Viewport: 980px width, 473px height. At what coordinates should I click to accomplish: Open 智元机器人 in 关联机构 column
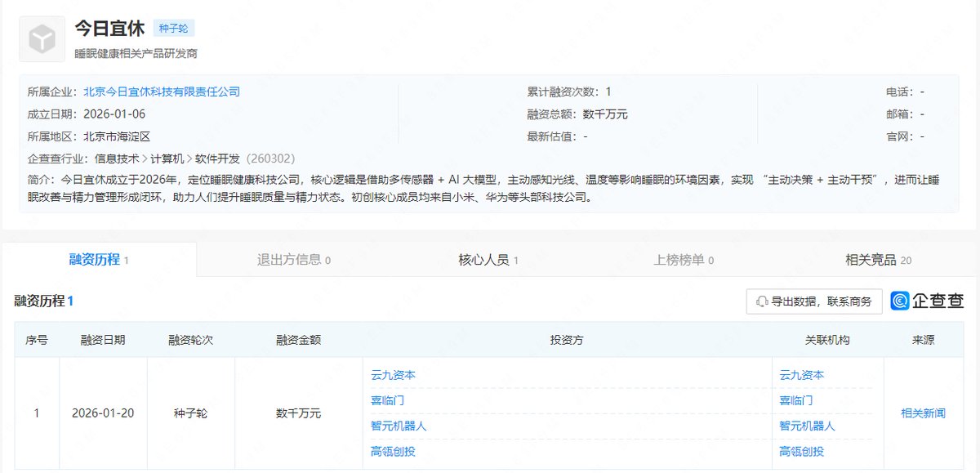pos(808,426)
